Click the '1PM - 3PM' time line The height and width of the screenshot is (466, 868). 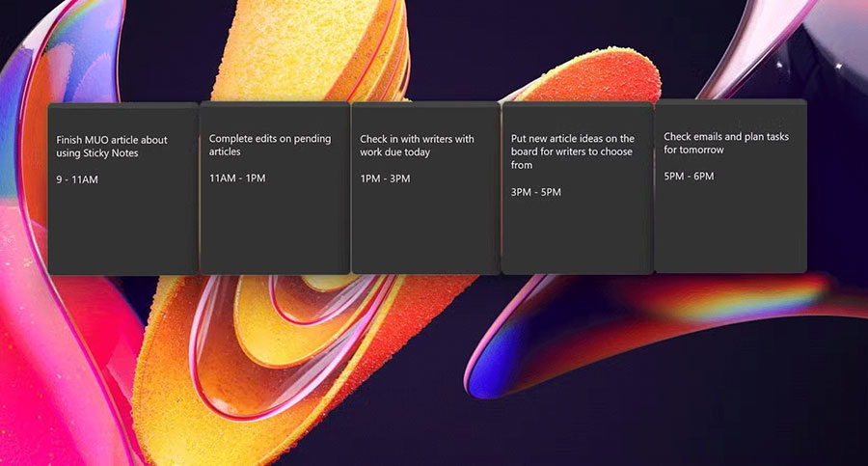click(x=385, y=178)
